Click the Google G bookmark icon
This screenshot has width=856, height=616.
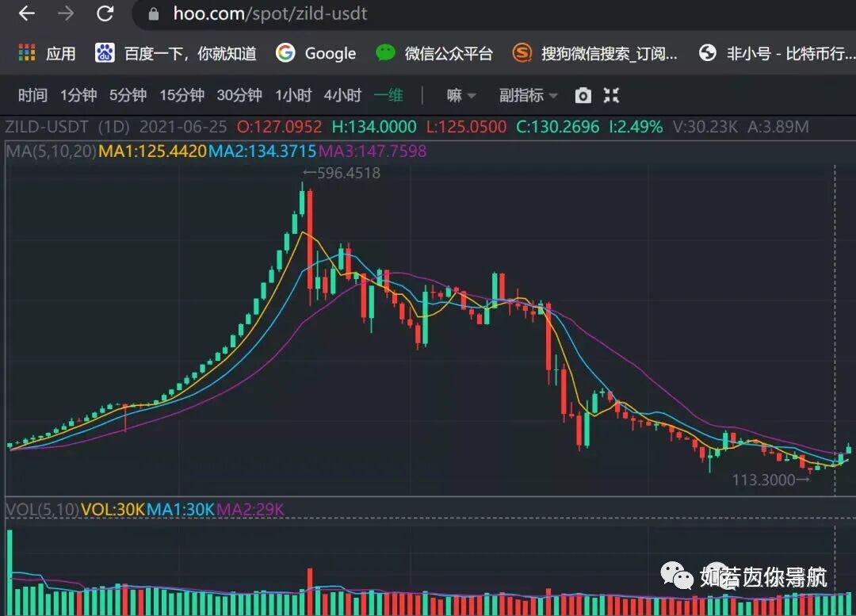click(x=285, y=53)
